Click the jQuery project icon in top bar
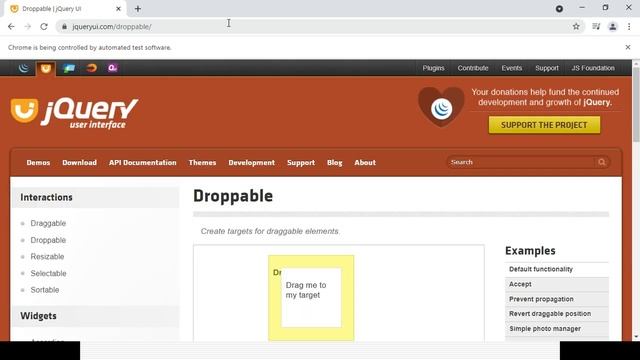 24,68
